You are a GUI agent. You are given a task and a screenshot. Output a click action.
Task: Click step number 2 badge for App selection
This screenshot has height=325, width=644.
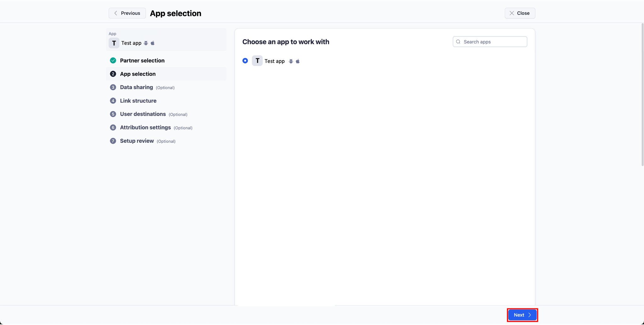coord(113,74)
